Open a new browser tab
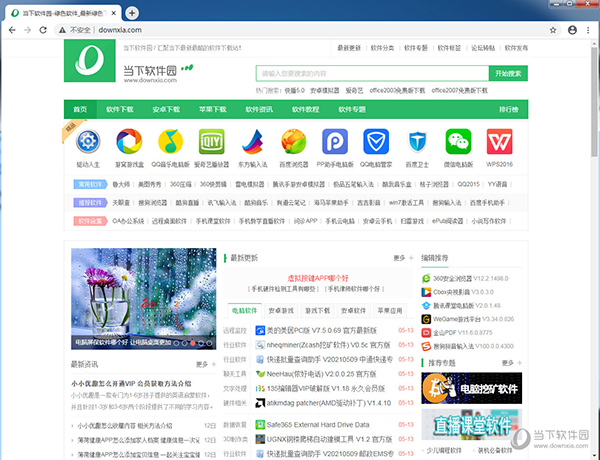The image size is (600, 460). point(132,13)
